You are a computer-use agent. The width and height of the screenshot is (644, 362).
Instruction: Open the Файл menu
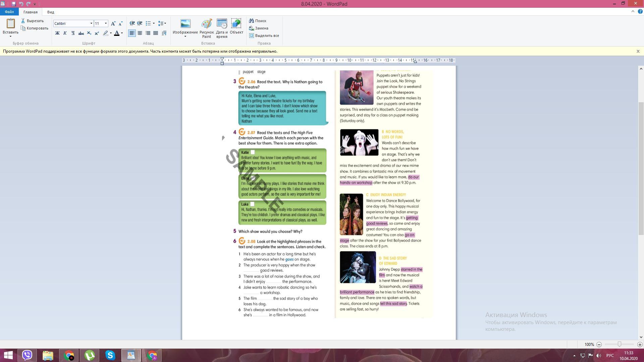pos(9,12)
